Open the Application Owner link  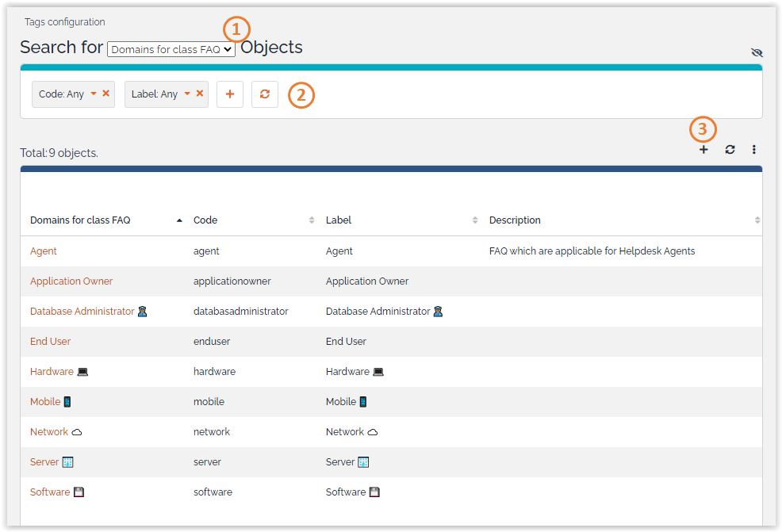click(x=71, y=281)
